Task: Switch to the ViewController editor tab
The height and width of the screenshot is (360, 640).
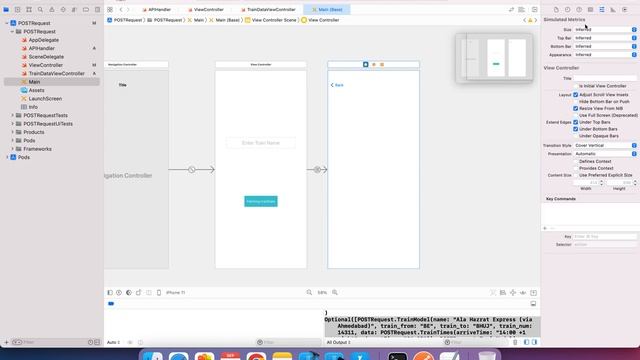Action: pyautogui.click(x=206, y=9)
